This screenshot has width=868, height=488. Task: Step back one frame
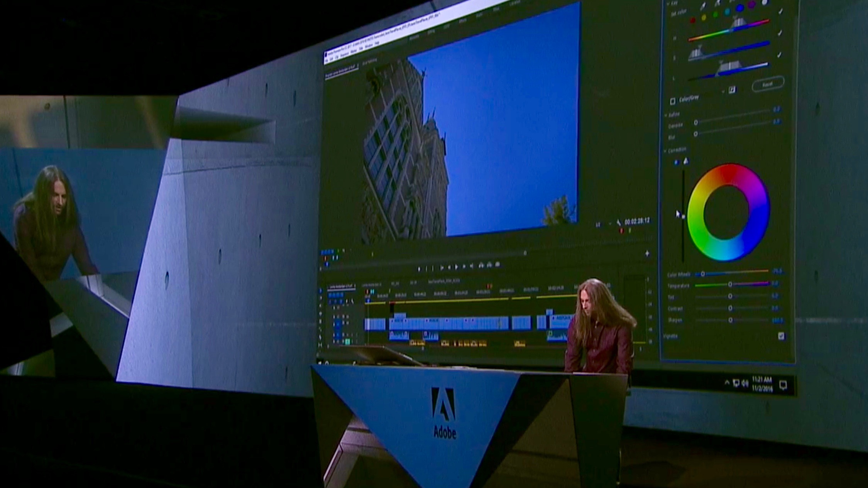tap(449, 267)
